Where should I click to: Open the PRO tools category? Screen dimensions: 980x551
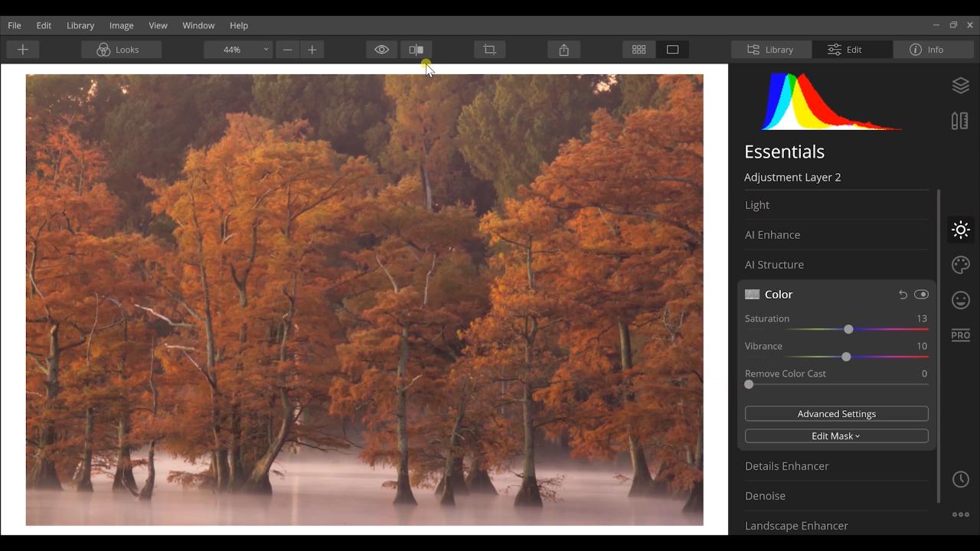tap(960, 335)
